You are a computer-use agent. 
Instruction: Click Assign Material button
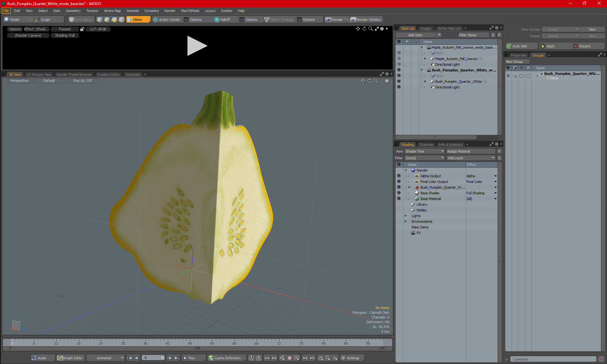pyautogui.click(x=471, y=151)
